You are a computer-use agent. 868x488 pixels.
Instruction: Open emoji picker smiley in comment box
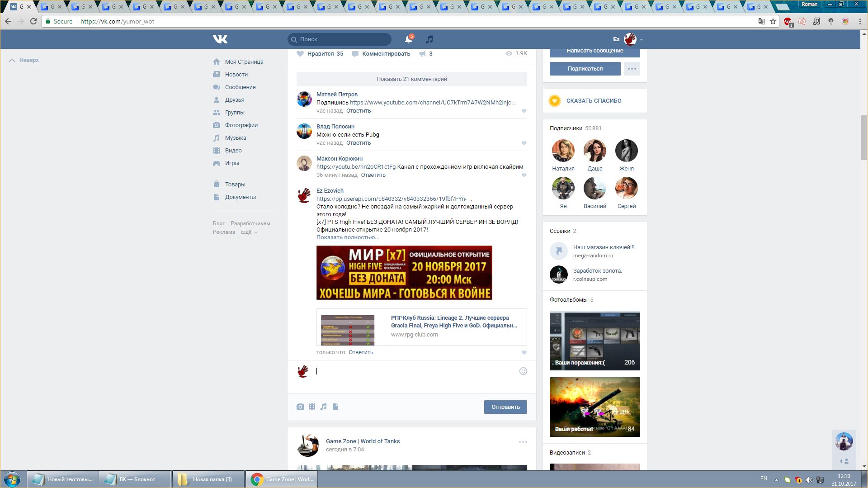pos(523,371)
